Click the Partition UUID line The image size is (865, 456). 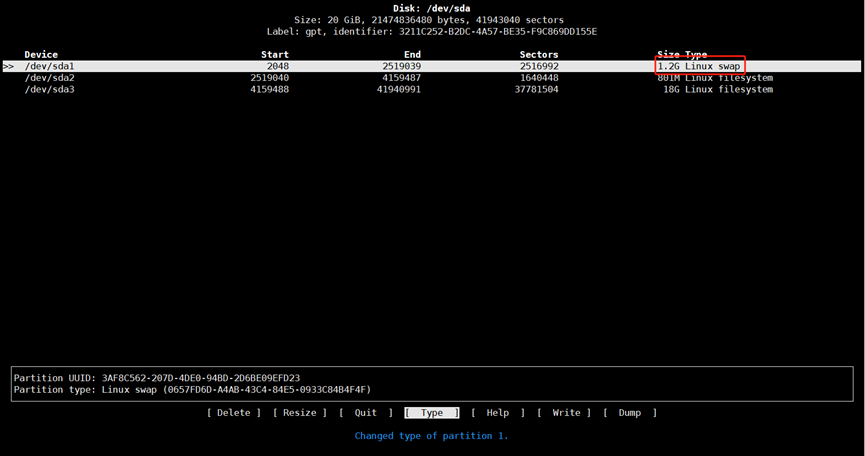click(157, 378)
